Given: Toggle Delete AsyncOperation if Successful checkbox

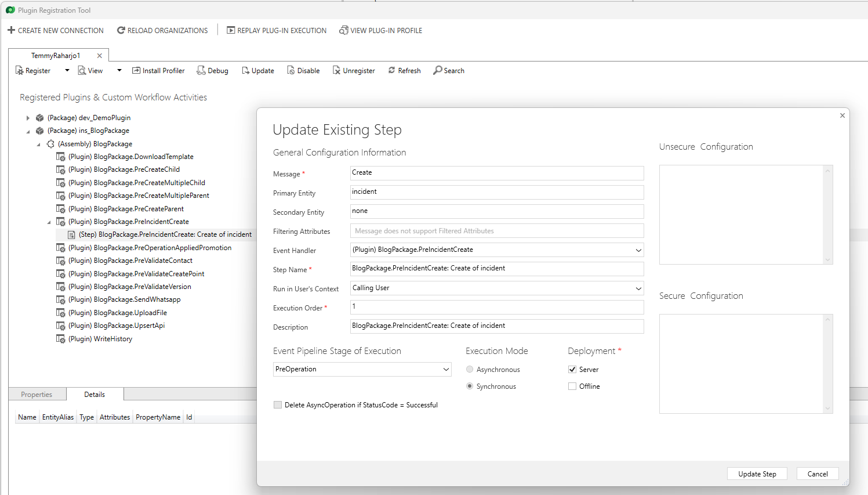Looking at the screenshot, I should click(x=278, y=405).
